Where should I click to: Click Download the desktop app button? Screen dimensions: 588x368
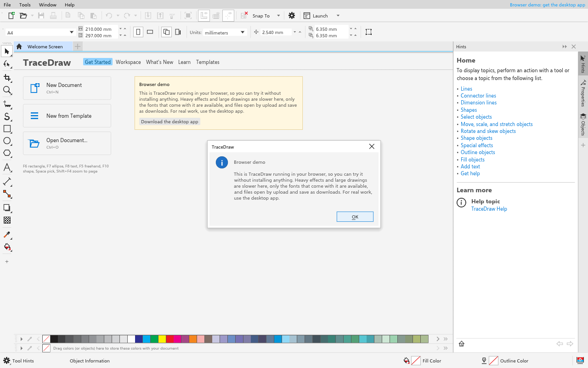170,121
